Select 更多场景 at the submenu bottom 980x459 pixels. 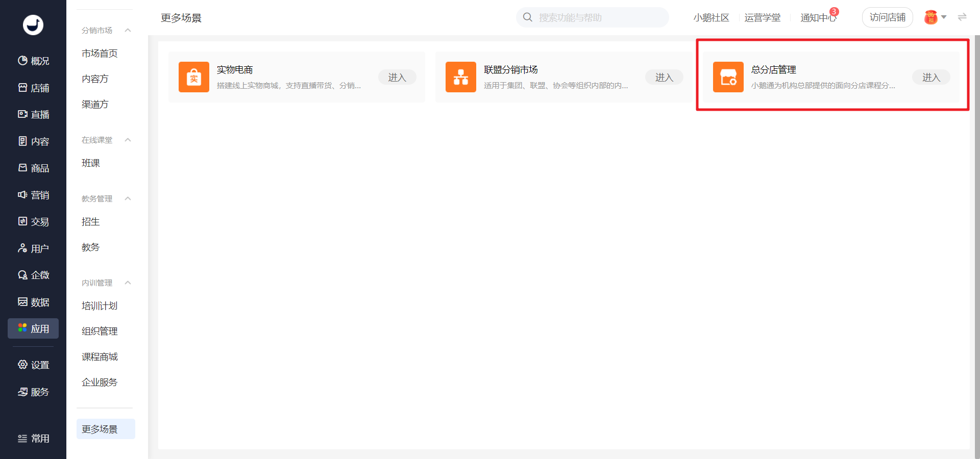point(106,429)
